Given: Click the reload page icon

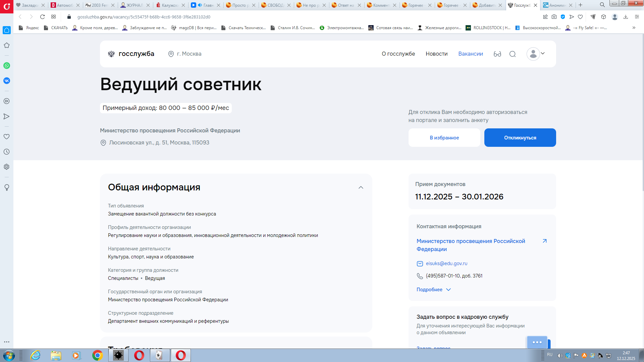Looking at the screenshot, I should [x=42, y=17].
